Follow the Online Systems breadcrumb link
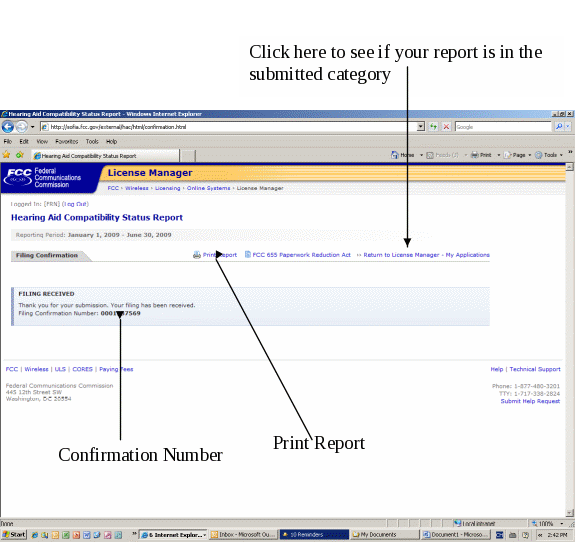This screenshot has width=576, height=542. pos(208,188)
